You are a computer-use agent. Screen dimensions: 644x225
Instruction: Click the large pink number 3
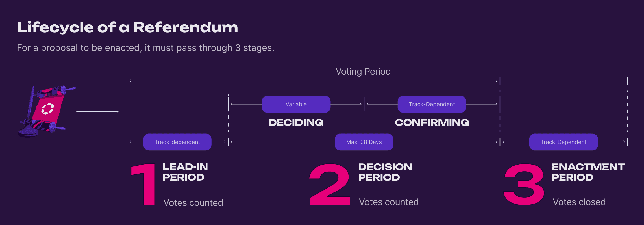(x=524, y=184)
